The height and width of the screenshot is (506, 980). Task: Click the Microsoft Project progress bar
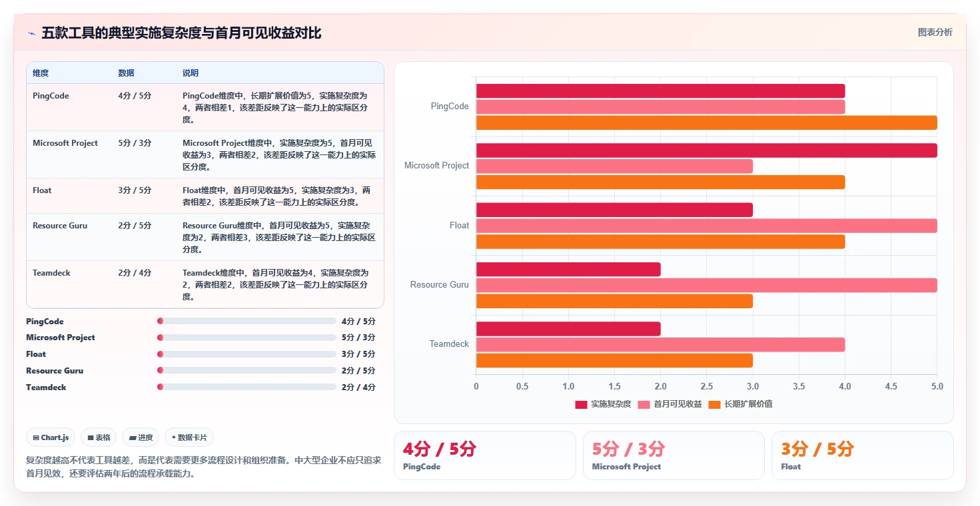click(246, 338)
